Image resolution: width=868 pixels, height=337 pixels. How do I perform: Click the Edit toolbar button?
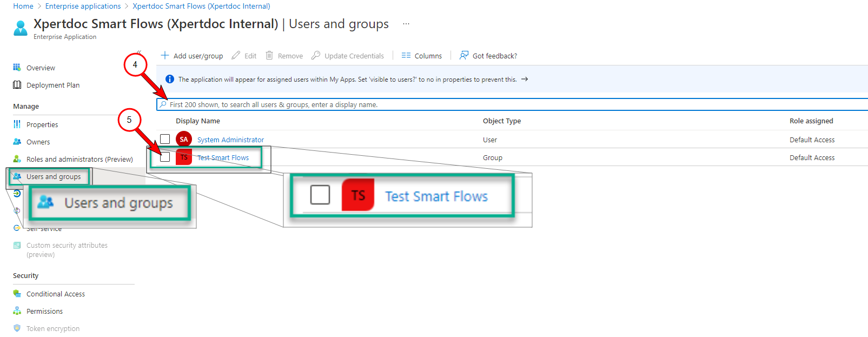(x=244, y=56)
